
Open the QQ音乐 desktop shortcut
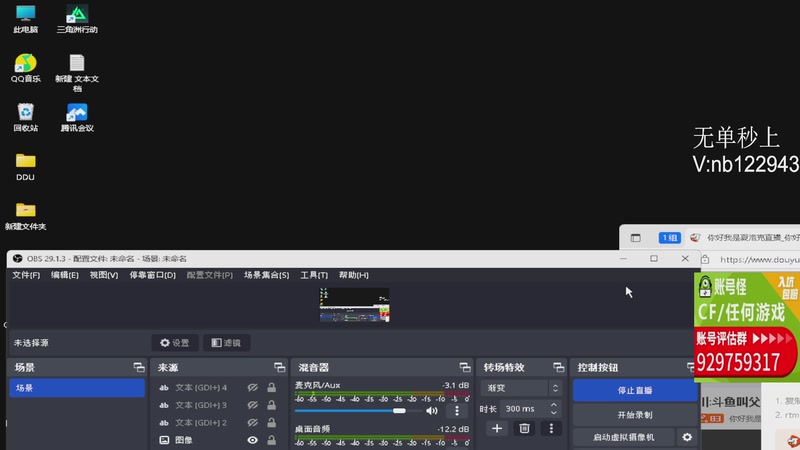coord(26,68)
